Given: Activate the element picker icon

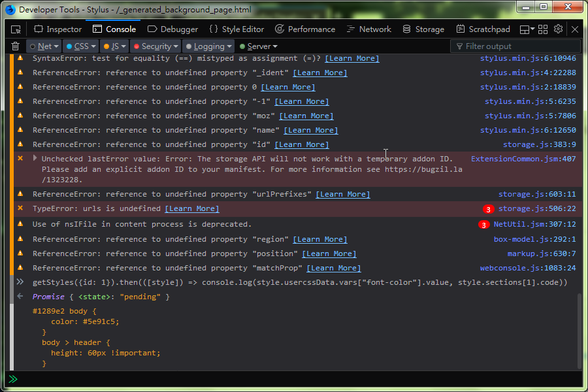Looking at the screenshot, I should coord(16,29).
